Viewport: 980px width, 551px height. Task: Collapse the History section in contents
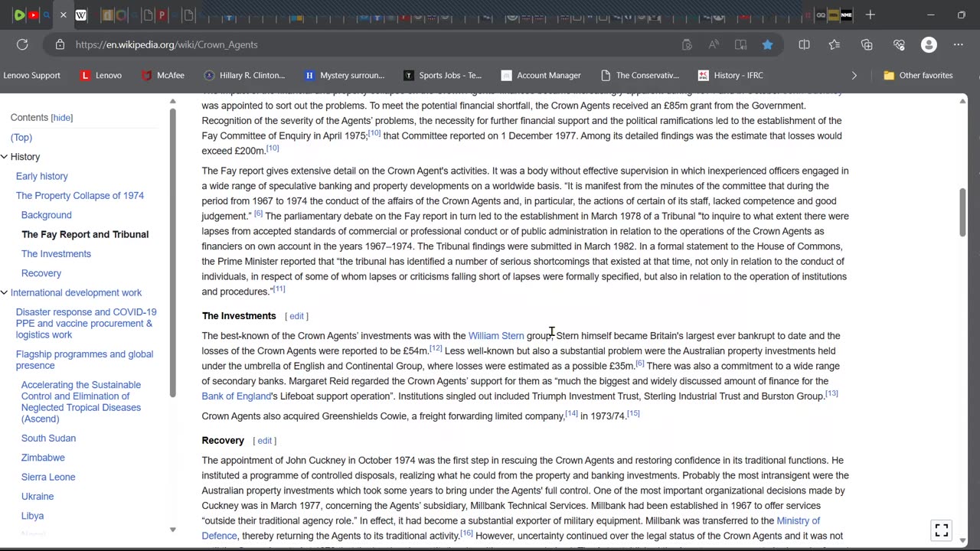click(4, 157)
